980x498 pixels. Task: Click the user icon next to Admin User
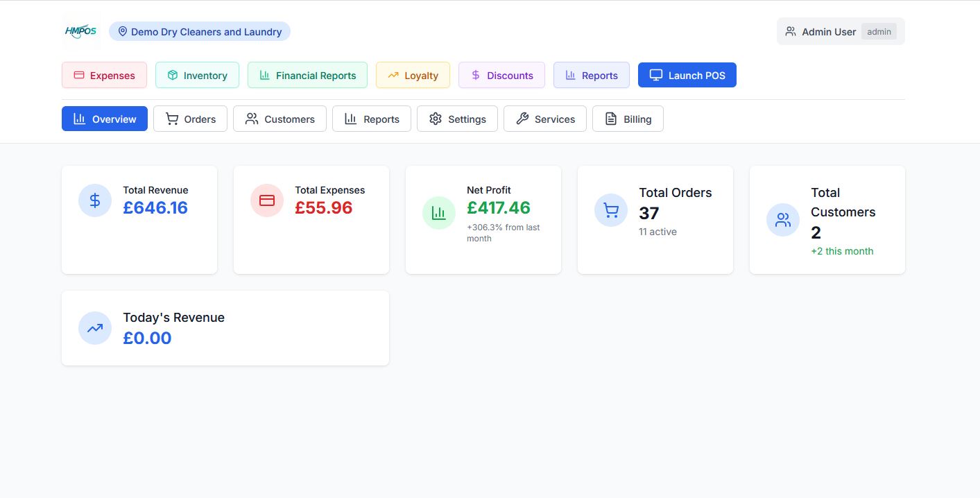[791, 31]
